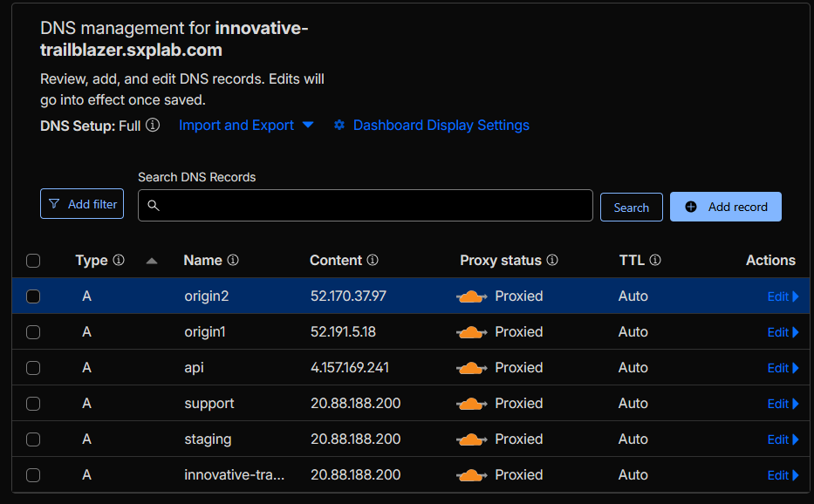Screen dimensions: 814x504
Task: Open Dashboard Display Settings via gear icon
Action: click(339, 126)
